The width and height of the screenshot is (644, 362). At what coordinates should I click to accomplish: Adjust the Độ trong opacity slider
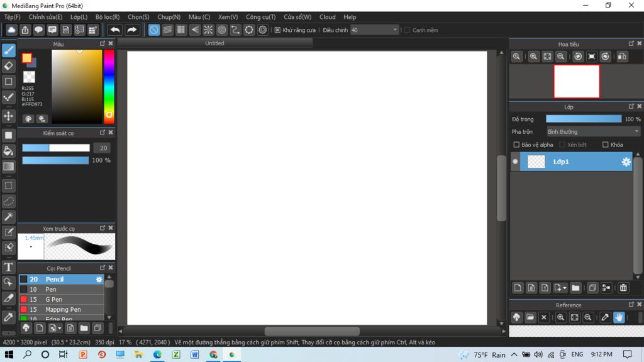click(x=584, y=119)
